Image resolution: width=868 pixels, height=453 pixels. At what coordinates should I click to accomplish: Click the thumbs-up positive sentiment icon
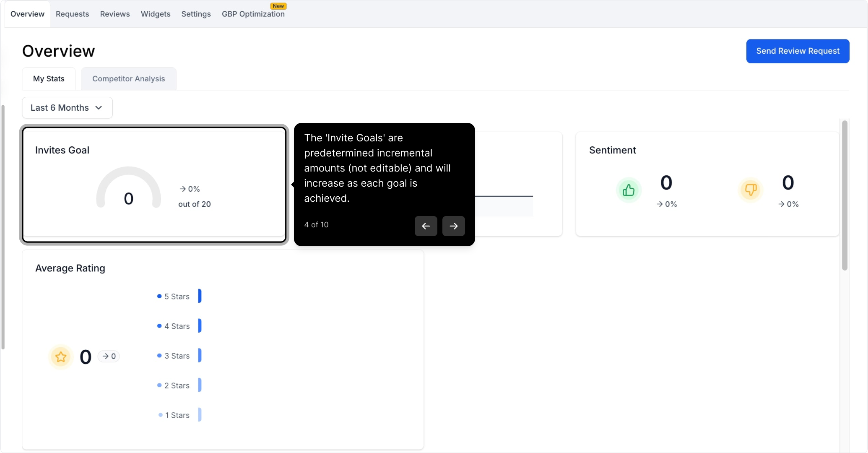[628, 190]
